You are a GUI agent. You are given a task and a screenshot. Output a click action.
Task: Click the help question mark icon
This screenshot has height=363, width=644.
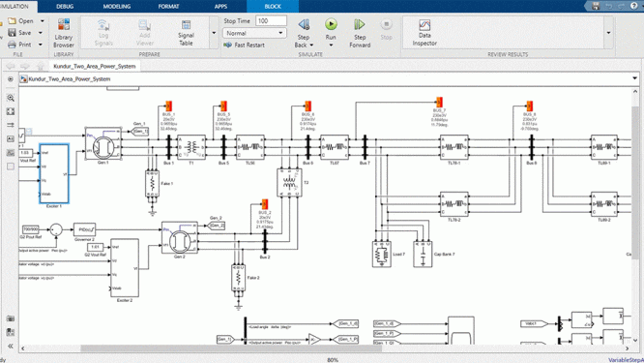633,6
